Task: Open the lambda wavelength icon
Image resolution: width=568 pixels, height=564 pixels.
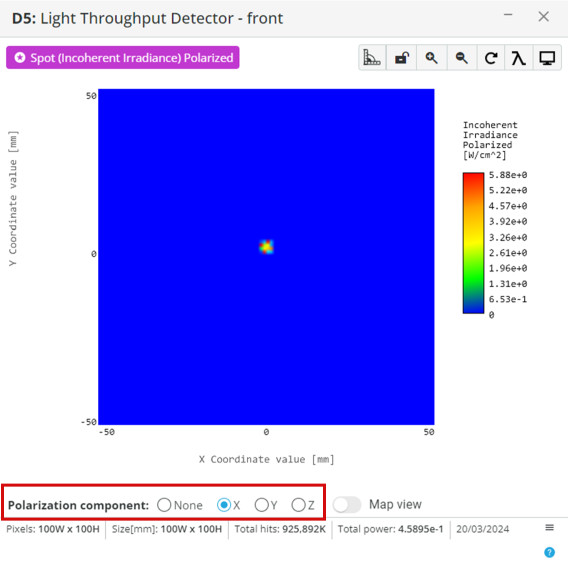Action: click(x=518, y=58)
